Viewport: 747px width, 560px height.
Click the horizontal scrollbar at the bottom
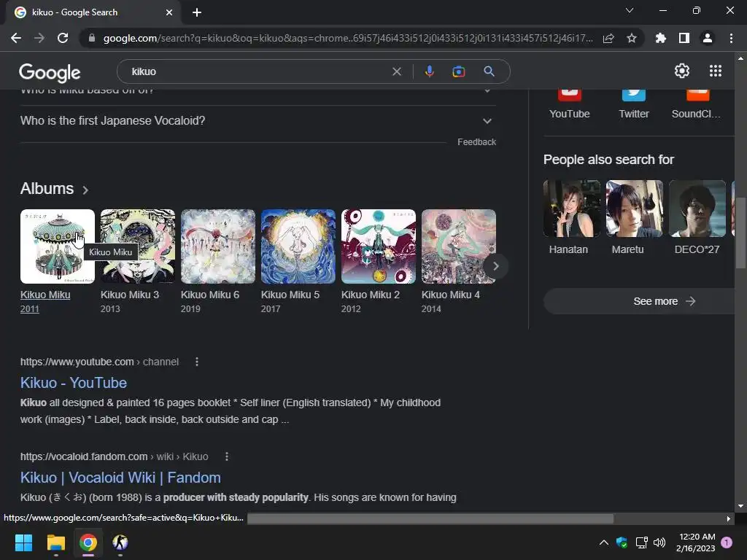[x=430, y=518]
